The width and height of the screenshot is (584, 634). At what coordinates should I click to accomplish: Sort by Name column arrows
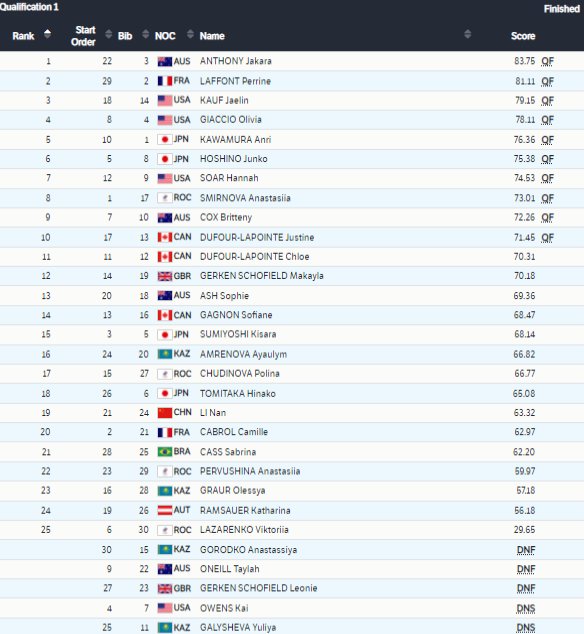pyautogui.click(x=468, y=34)
